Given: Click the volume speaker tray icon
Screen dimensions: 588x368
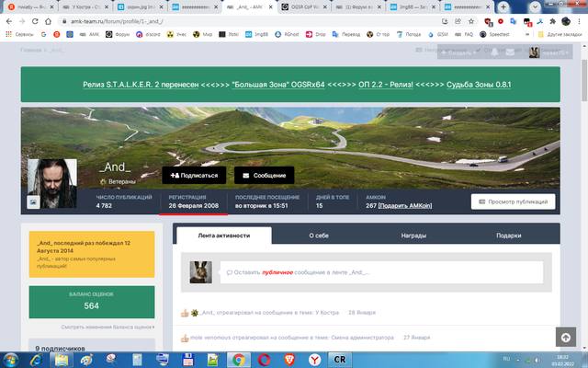Looking at the screenshot, I should [537, 360].
